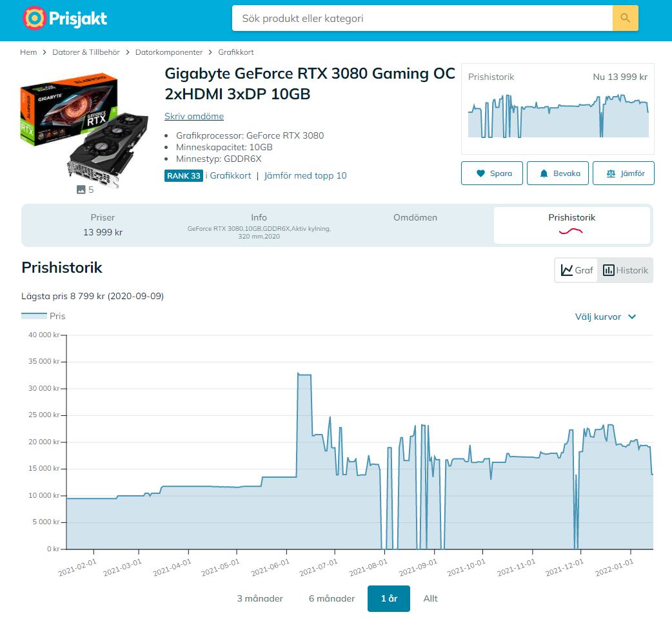
Task: Open the Info tab
Action: pyautogui.click(x=259, y=225)
